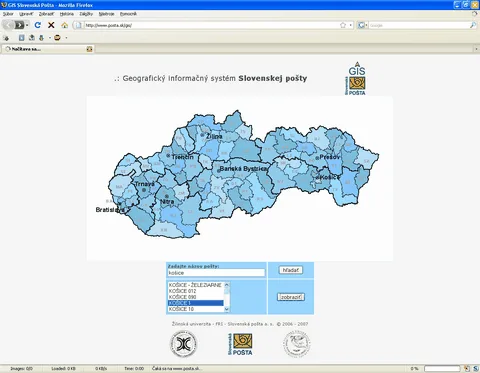Open the Záložky menu

pyautogui.click(x=86, y=14)
